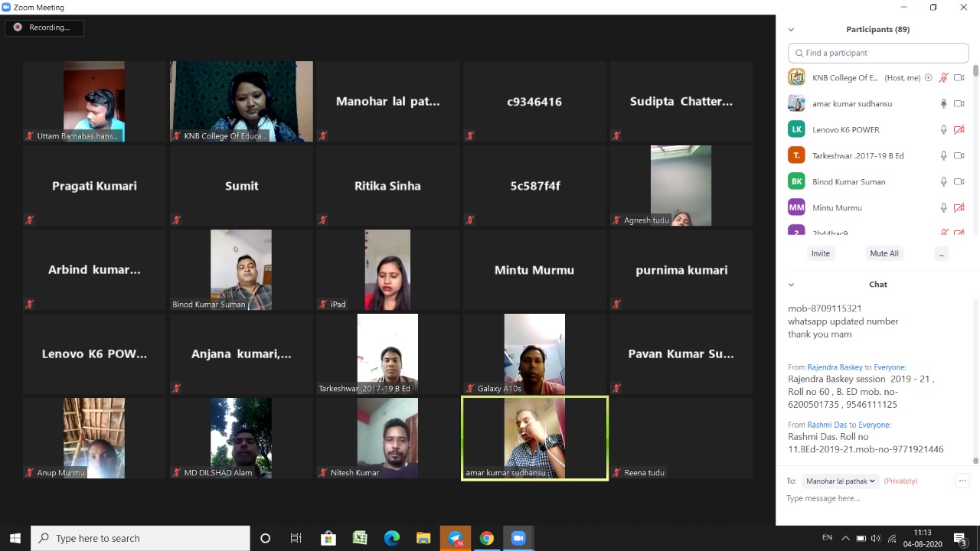Click the Find a participant search field
The height and width of the screenshot is (551, 980).
(878, 53)
